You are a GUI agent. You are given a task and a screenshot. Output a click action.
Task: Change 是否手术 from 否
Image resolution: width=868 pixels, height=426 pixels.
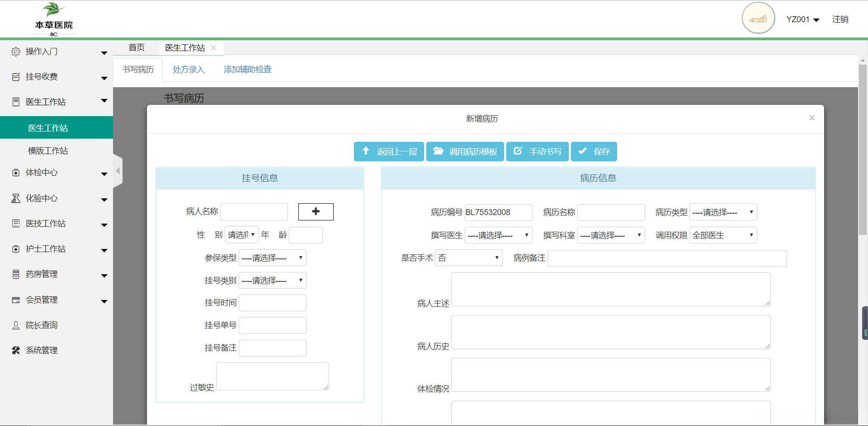point(468,257)
